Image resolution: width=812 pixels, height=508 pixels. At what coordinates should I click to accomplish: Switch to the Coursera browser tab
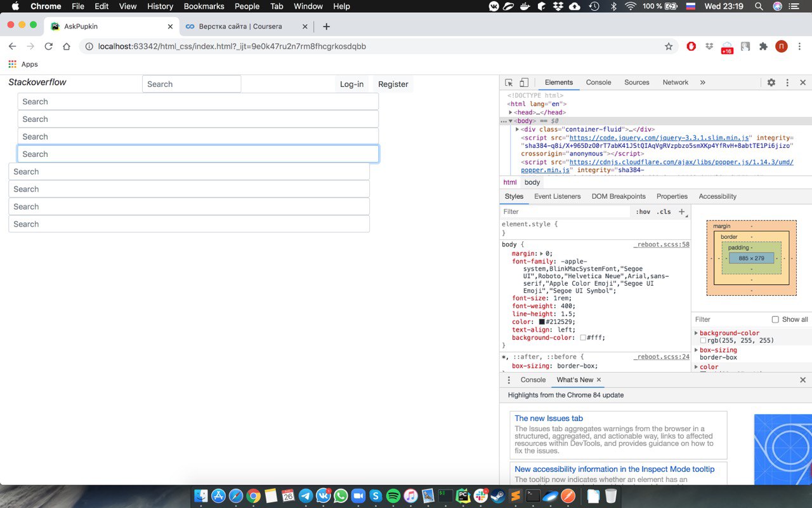click(246, 27)
